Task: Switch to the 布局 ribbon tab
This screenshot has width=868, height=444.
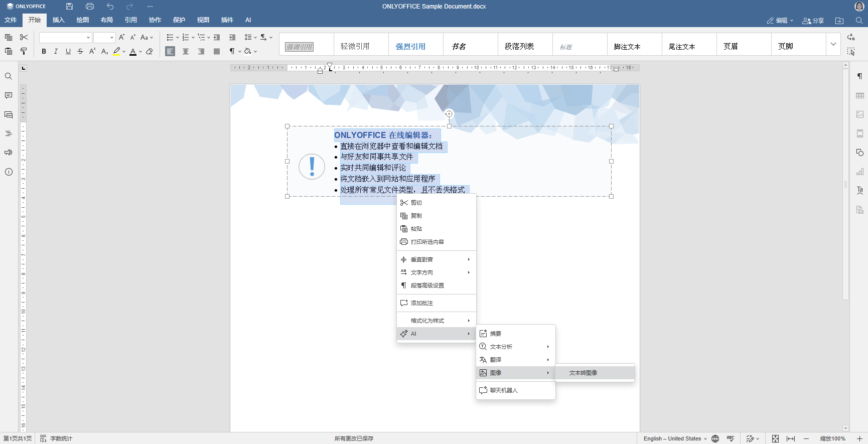Action: click(x=107, y=20)
